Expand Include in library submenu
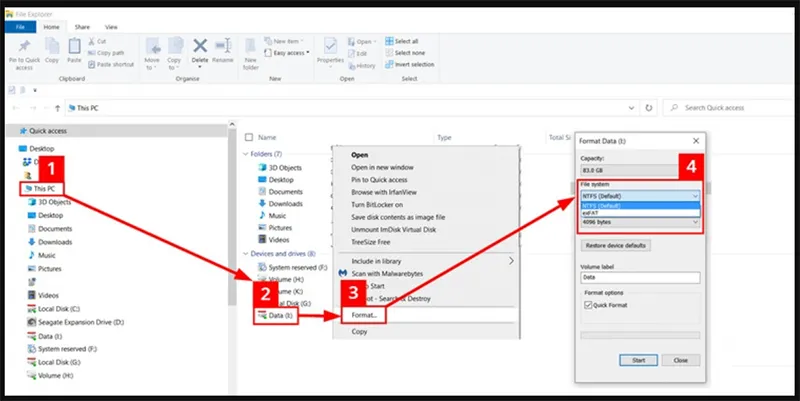Image resolution: width=800 pixels, height=401 pixels. (427, 261)
